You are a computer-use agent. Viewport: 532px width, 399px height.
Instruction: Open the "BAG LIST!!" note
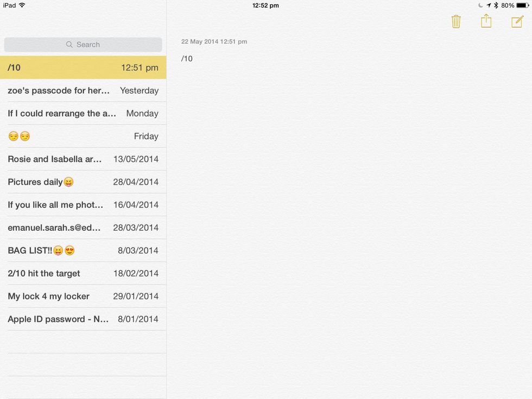[83, 250]
